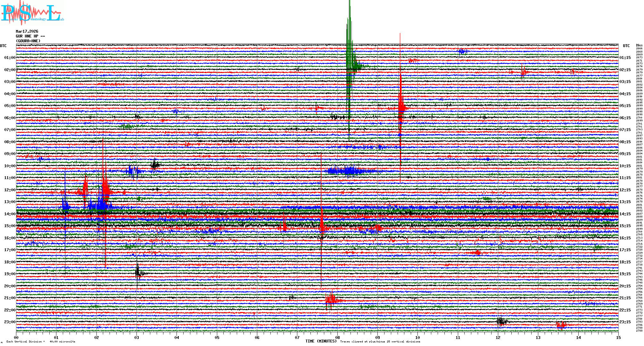
Task: Select the 21:15 time label on right
Action: click(625, 298)
